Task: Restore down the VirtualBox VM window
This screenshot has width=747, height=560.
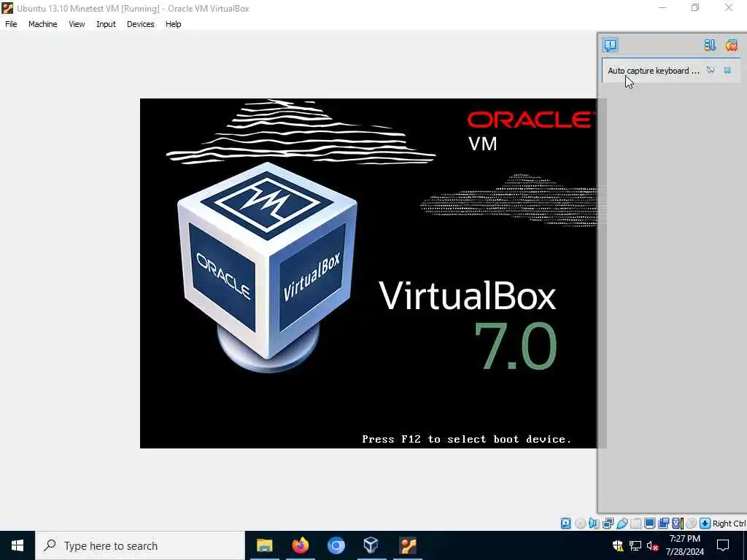Action: [695, 7]
